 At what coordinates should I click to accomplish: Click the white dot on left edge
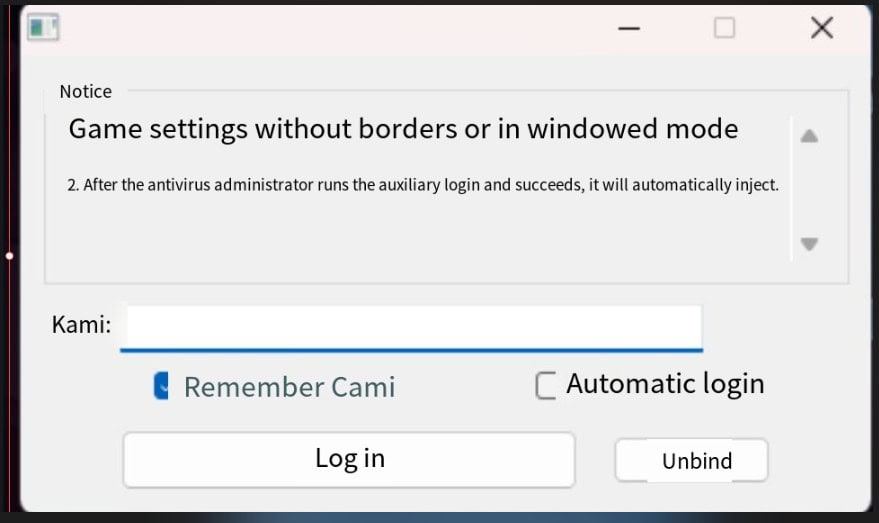9,256
